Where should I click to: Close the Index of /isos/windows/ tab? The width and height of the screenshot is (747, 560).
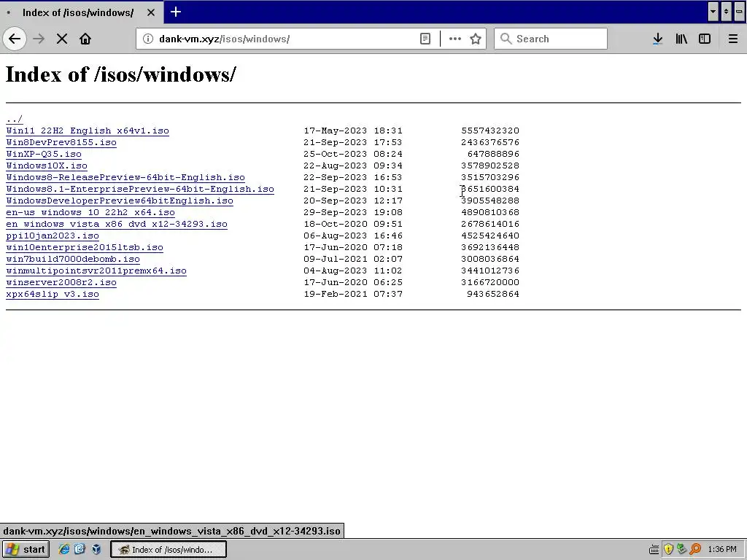151,12
